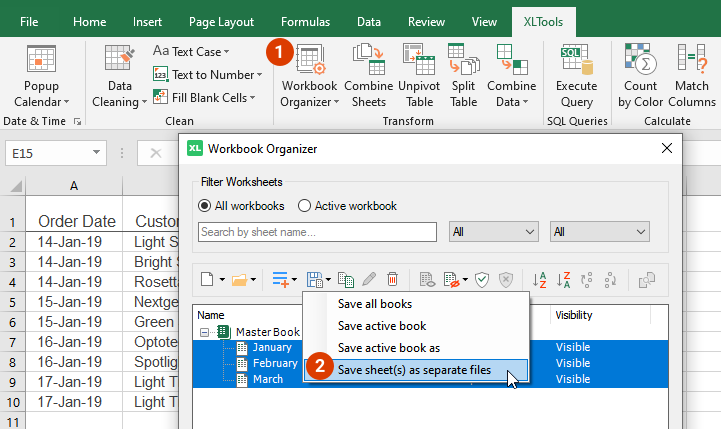Expand the open folder icon dropdown arrow
This screenshot has width=721, height=429.
click(x=253, y=279)
